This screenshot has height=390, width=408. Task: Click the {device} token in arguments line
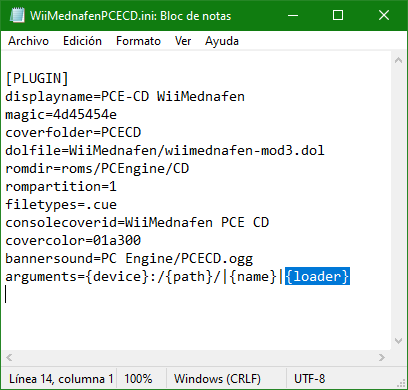117,276
